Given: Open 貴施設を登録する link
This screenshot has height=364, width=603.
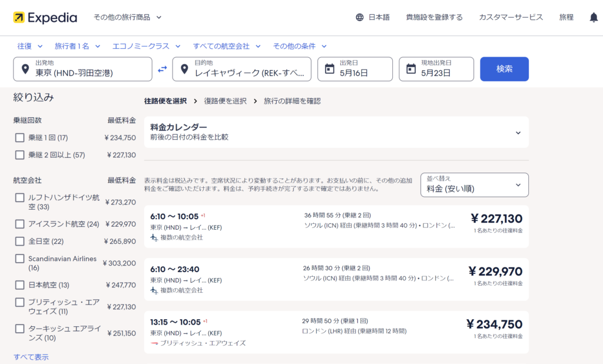Looking at the screenshot, I should coord(434,17).
